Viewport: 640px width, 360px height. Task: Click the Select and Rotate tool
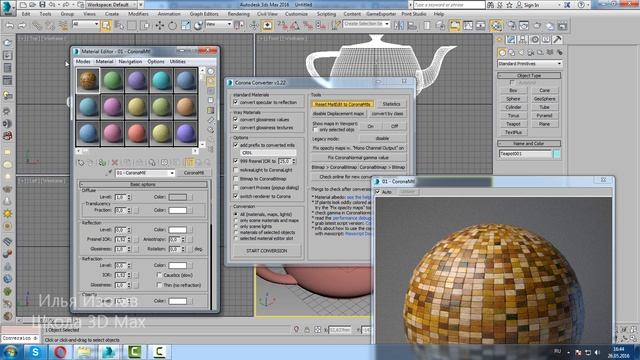tap(173, 26)
